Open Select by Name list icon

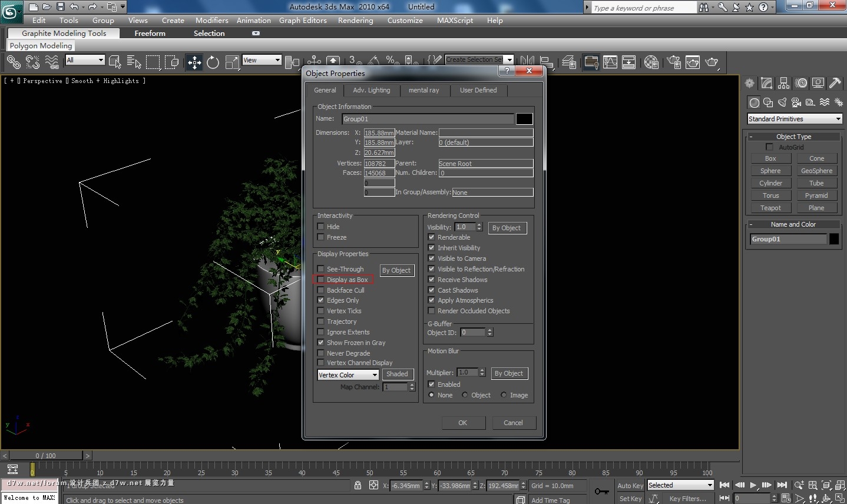(134, 62)
